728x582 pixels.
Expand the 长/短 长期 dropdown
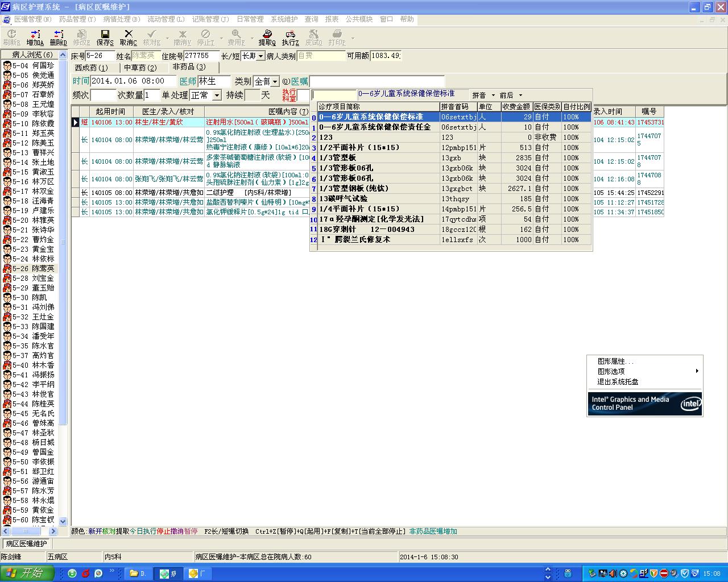point(261,56)
